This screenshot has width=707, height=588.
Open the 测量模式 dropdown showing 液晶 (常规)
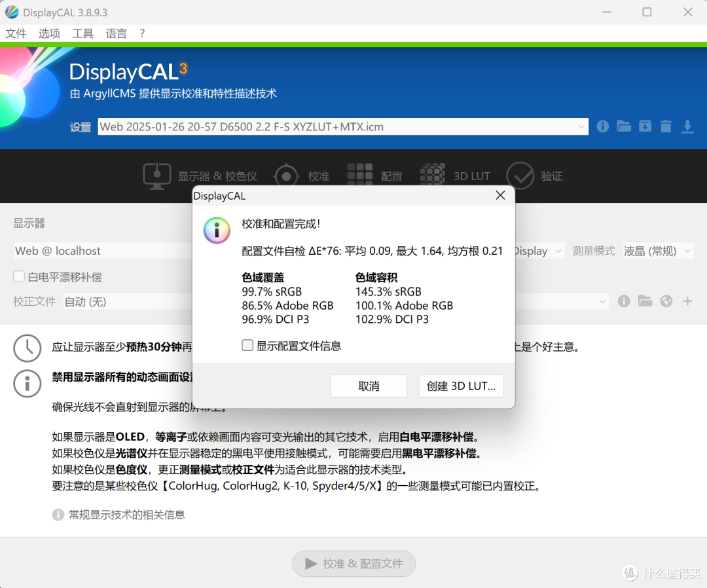(657, 251)
